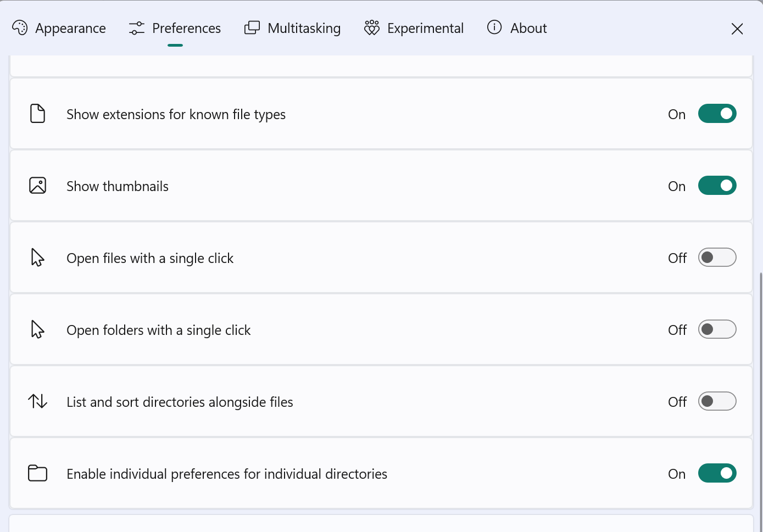
Task: Click the sort arrows icon beside directory sorting option
Action: pyautogui.click(x=37, y=401)
